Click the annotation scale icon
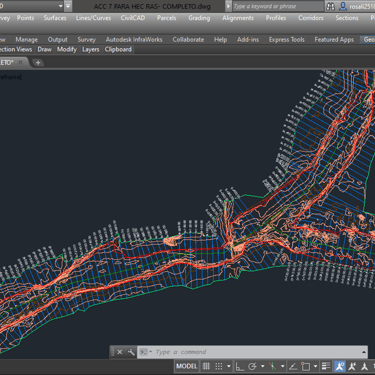The height and width of the screenshot is (375, 375). 365,366
